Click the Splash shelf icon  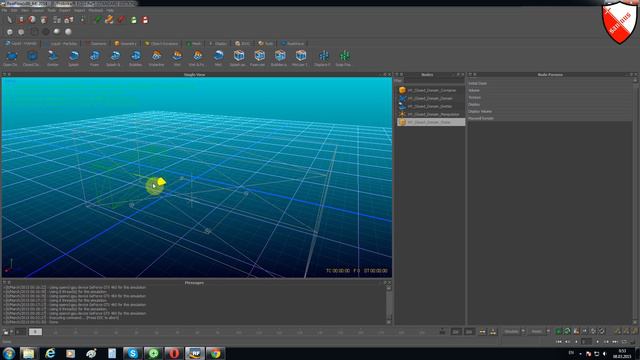pos(73,58)
